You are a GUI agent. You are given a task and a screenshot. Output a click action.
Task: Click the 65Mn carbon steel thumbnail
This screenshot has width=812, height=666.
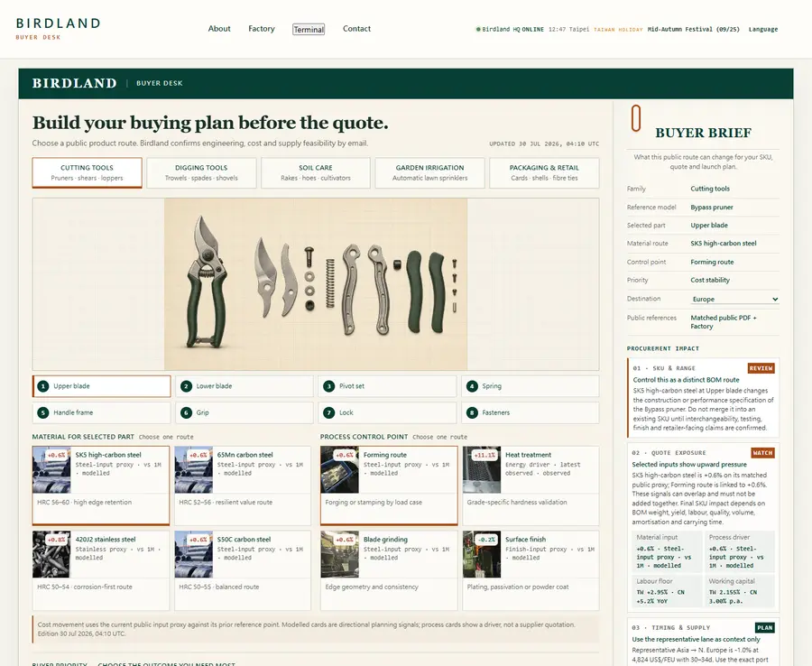(x=194, y=469)
